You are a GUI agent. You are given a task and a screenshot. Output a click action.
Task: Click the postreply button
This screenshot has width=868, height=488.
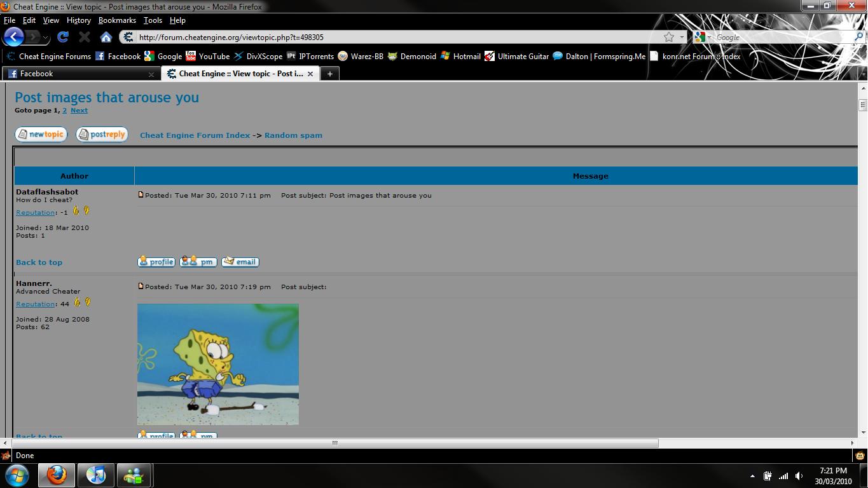[102, 135]
